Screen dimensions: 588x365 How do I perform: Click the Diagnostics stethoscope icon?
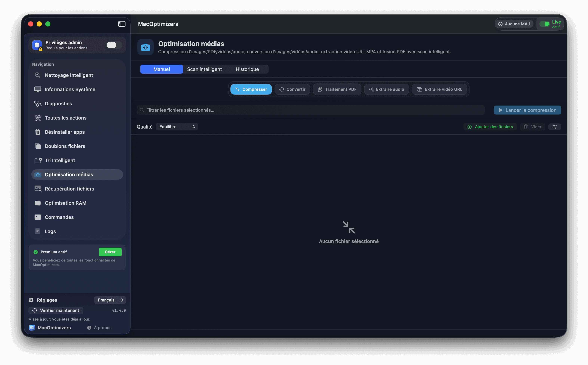point(38,103)
